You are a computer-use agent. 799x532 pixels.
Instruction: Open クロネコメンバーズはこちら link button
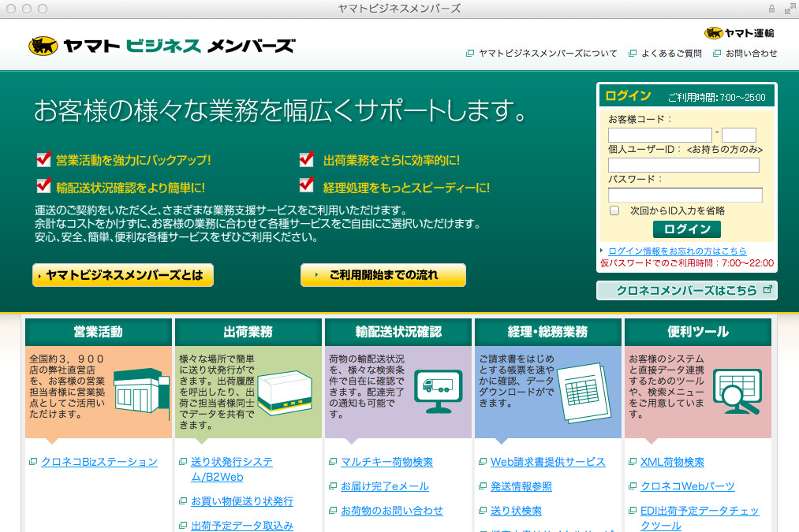pos(686,290)
